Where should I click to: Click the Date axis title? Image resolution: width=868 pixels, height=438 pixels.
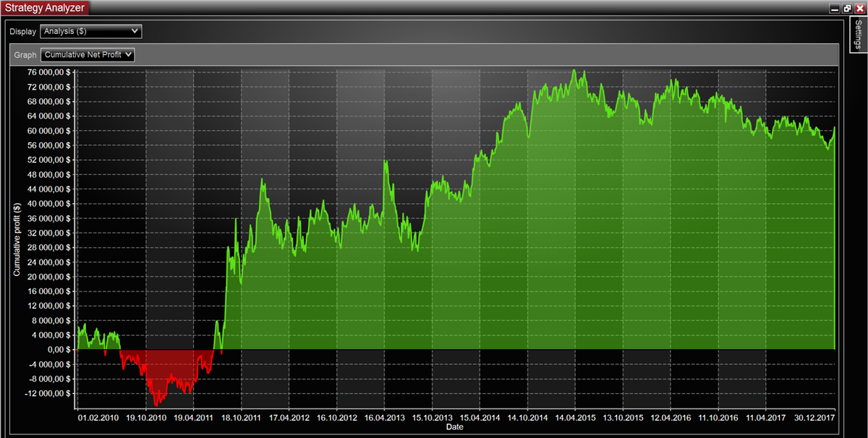coord(455,427)
